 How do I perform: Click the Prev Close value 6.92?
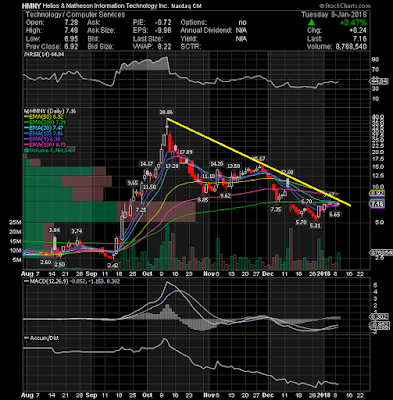click(x=72, y=47)
